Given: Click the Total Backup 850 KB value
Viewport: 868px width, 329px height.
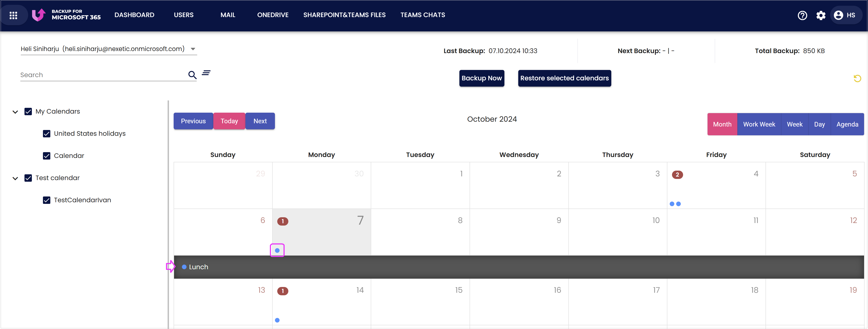Looking at the screenshot, I should (814, 51).
